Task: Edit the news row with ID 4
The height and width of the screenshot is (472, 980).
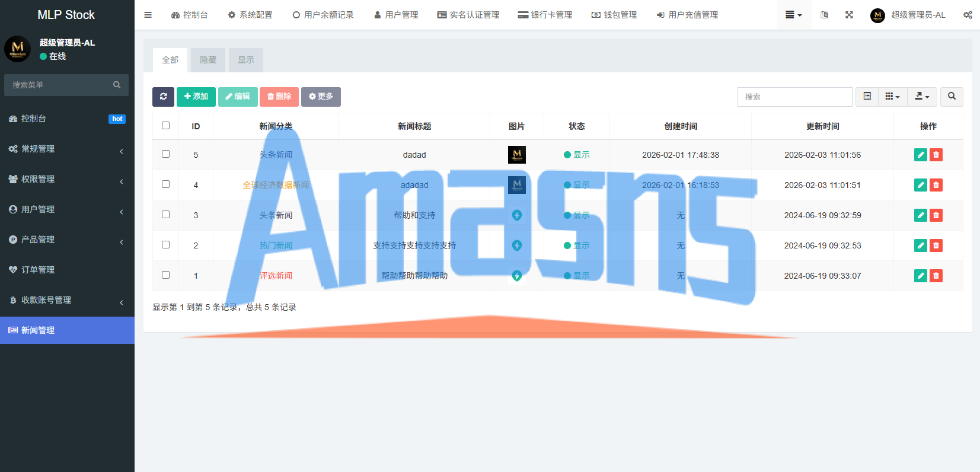Action: (x=921, y=185)
